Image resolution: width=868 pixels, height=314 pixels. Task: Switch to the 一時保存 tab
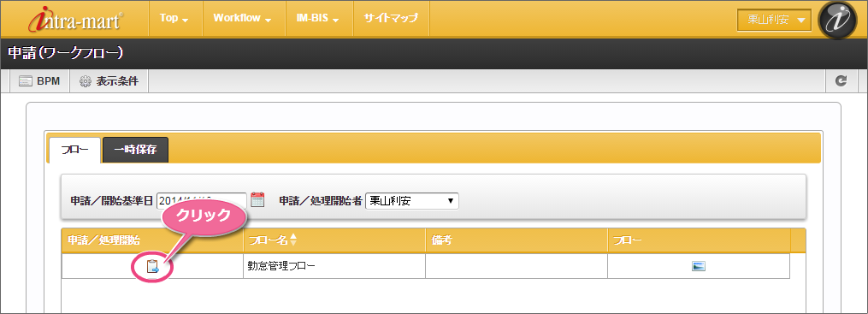(x=135, y=150)
